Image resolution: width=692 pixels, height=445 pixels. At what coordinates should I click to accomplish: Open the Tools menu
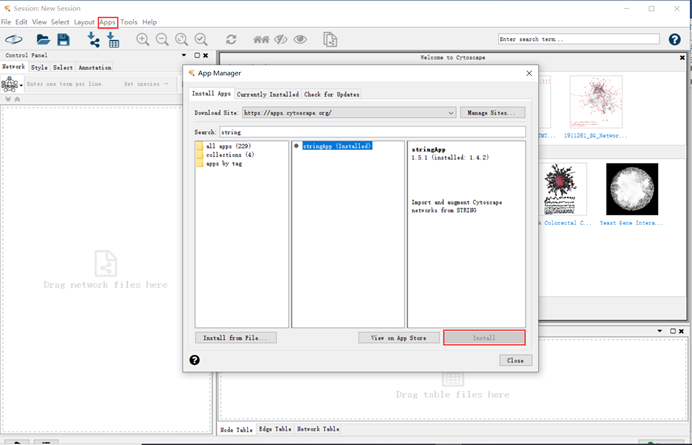(129, 22)
